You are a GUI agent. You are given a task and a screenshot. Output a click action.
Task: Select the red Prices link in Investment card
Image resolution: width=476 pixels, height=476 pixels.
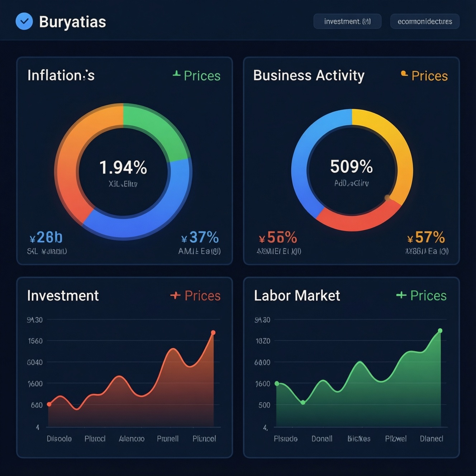(202, 296)
